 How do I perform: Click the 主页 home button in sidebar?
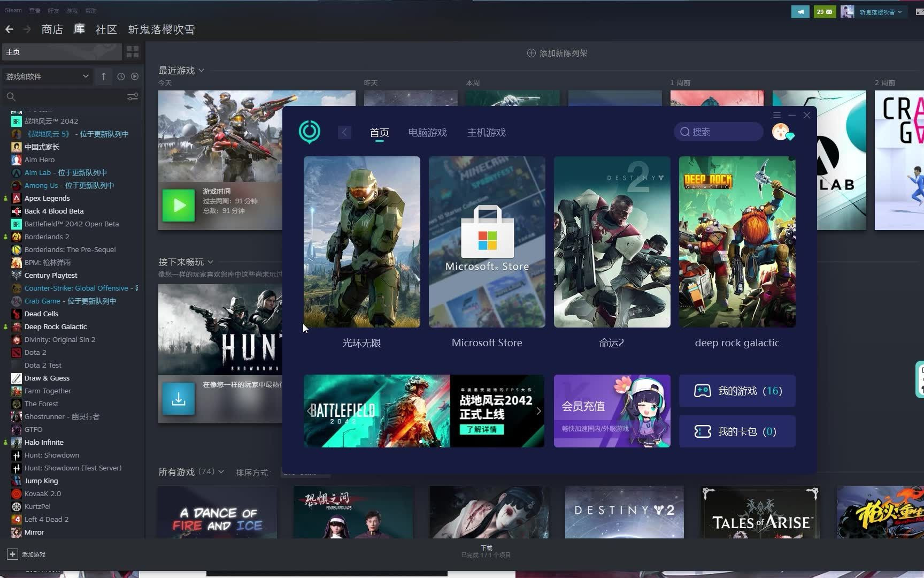tap(62, 52)
